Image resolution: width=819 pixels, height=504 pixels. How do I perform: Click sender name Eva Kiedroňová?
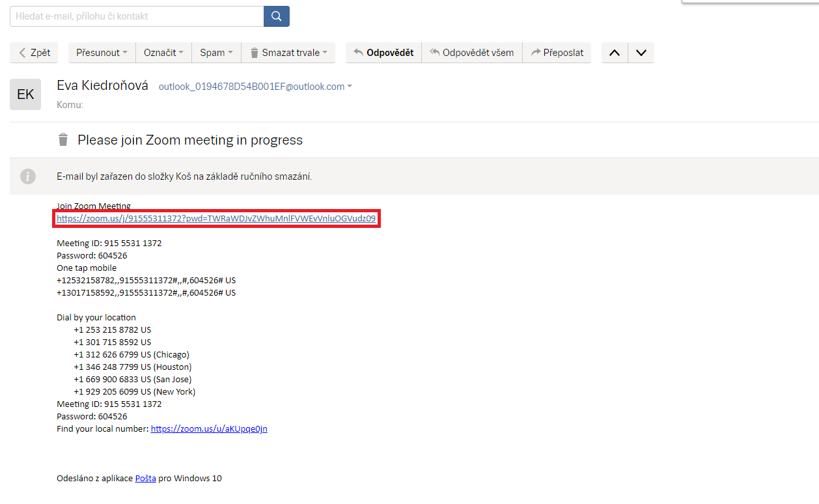[103, 86]
